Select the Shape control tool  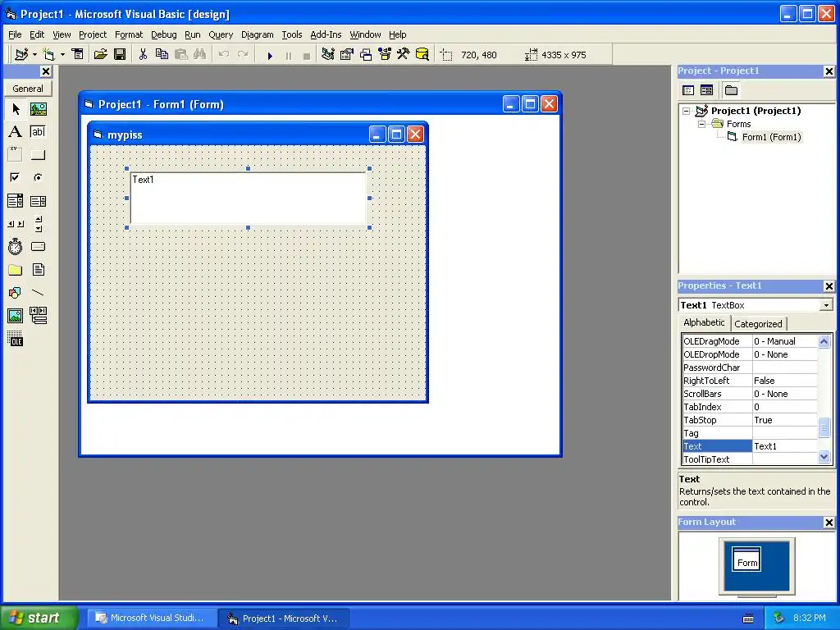pyautogui.click(x=16, y=293)
